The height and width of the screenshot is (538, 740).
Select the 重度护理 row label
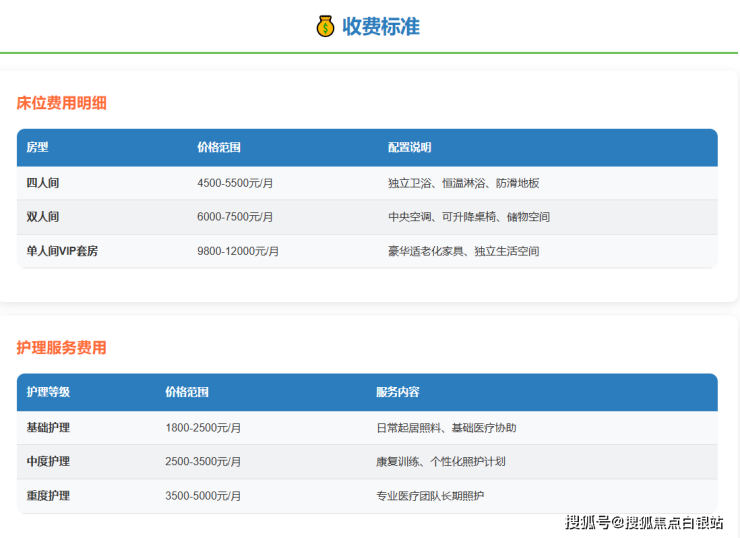tap(48, 496)
